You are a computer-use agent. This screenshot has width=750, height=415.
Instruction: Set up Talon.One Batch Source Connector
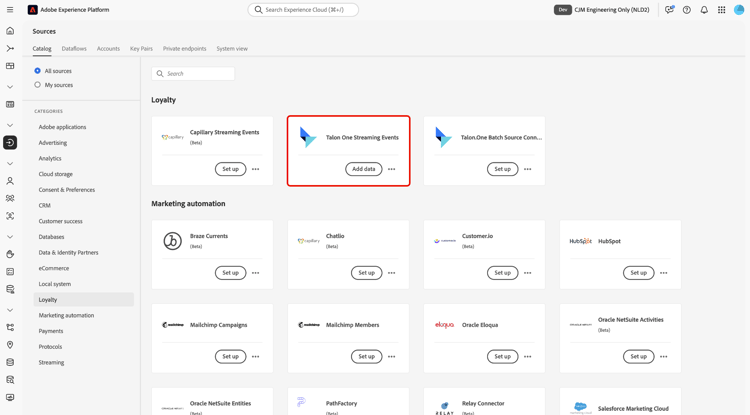502,169
